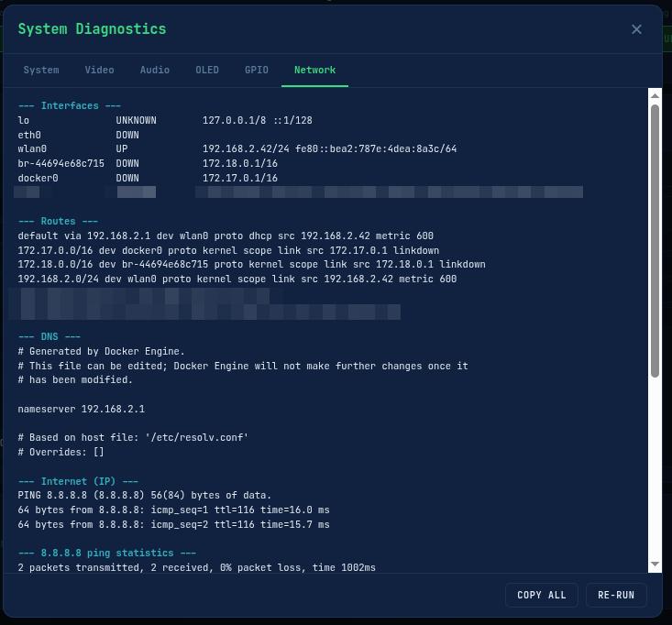Viewport: 672px width, 625px height.
Task: Click the scrollbar down arrow
Action: click(655, 565)
